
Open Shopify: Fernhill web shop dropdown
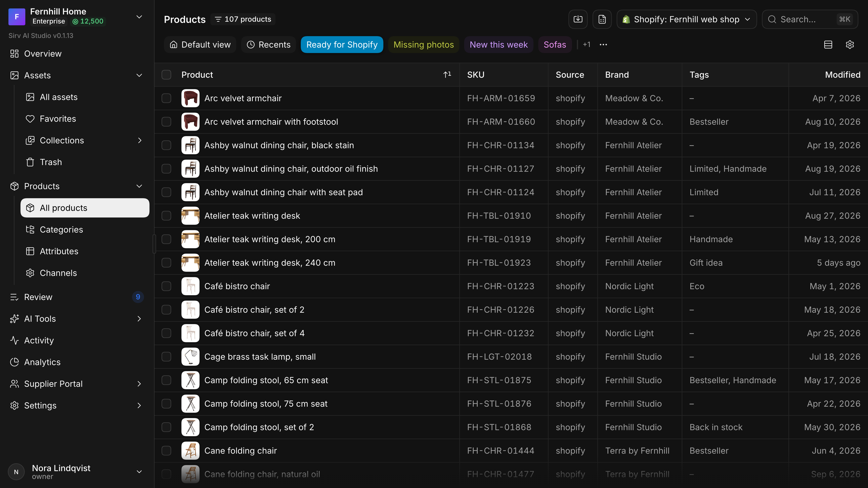coord(687,19)
